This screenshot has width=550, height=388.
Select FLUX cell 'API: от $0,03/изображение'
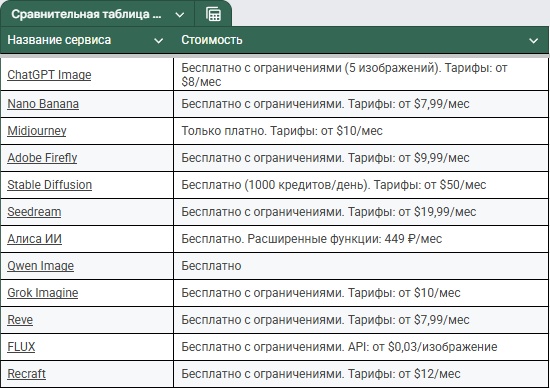361,347
